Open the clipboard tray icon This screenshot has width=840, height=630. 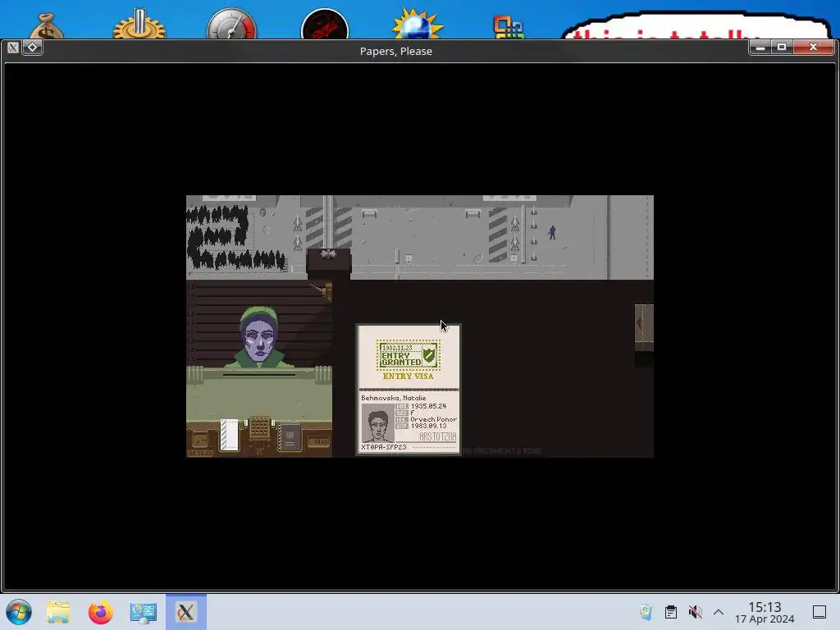pos(671,612)
